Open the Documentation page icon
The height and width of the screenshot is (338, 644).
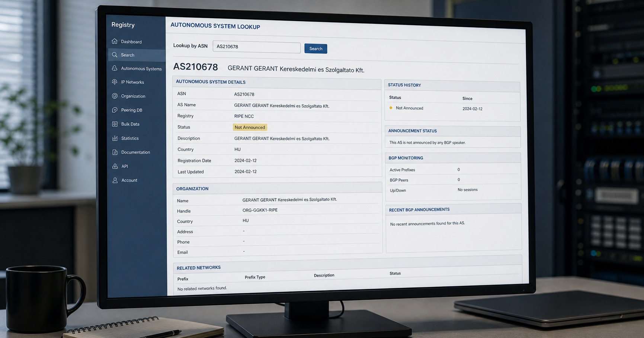(115, 152)
